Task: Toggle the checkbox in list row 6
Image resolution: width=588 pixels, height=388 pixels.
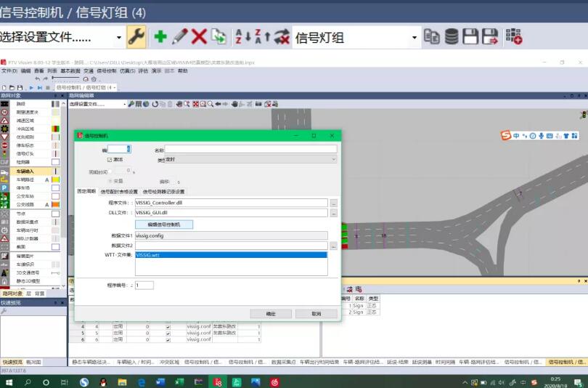Action: [x=168, y=339]
